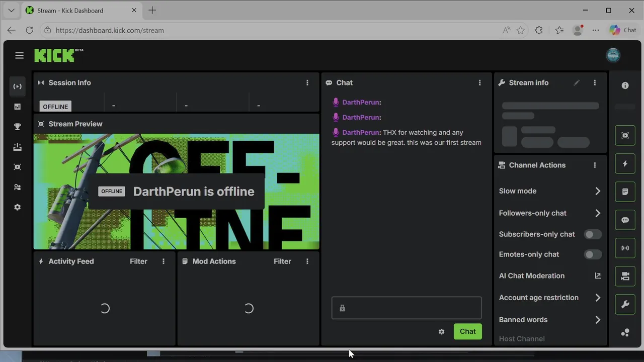Viewport: 644px width, 362px height.
Task: Open Copilot Chat in browser toolbar
Action: click(x=623, y=30)
